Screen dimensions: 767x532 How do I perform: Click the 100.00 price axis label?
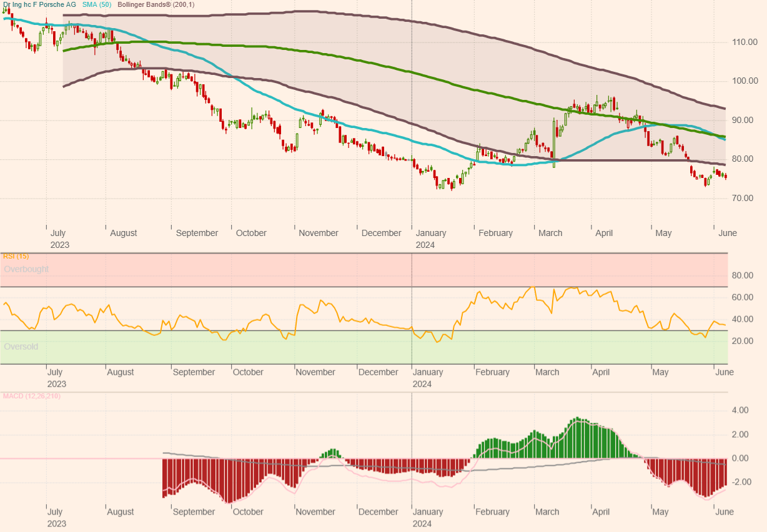coord(746,81)
